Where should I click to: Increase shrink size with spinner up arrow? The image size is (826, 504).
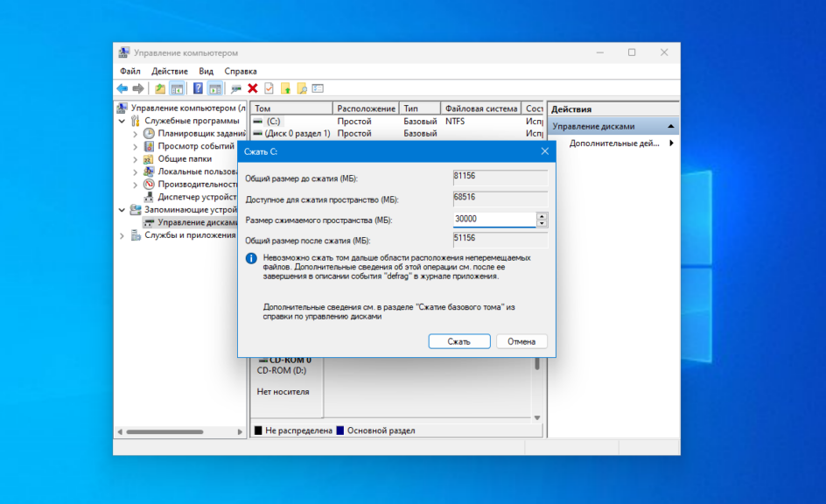pyautogui.click(x=542, y=216)
